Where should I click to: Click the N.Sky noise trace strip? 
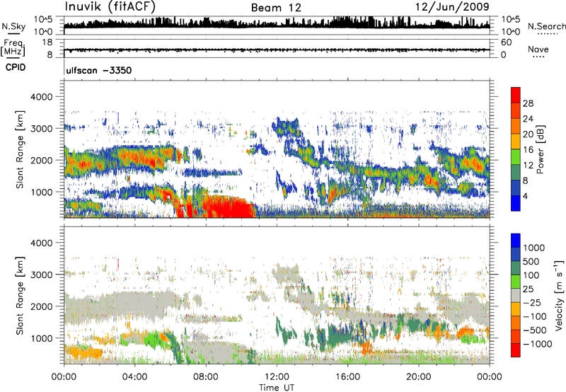[x=277, y=25]
